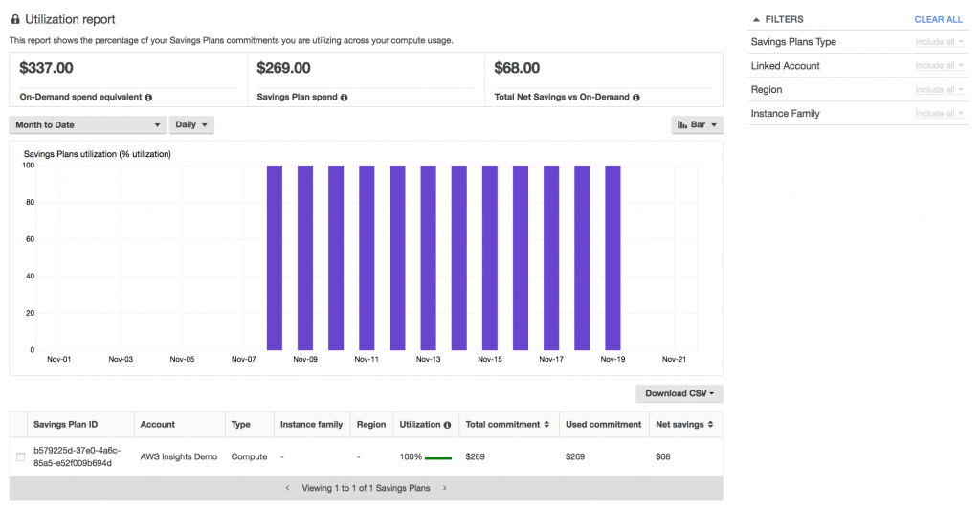The height and width of the screenshot is (512, 980).
Task: Select the savings plan row checkbox
Action: (x=21, y=456)
